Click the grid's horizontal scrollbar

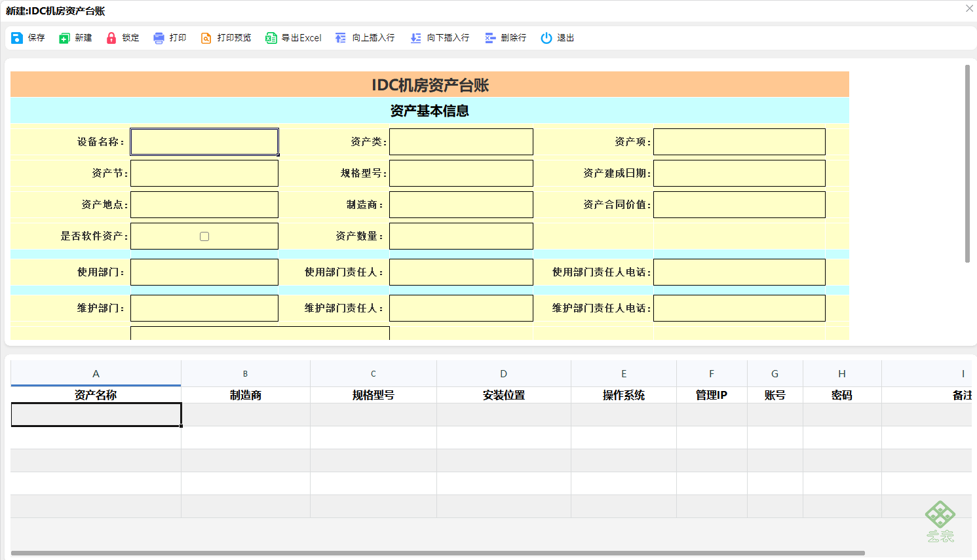point(438,553)
